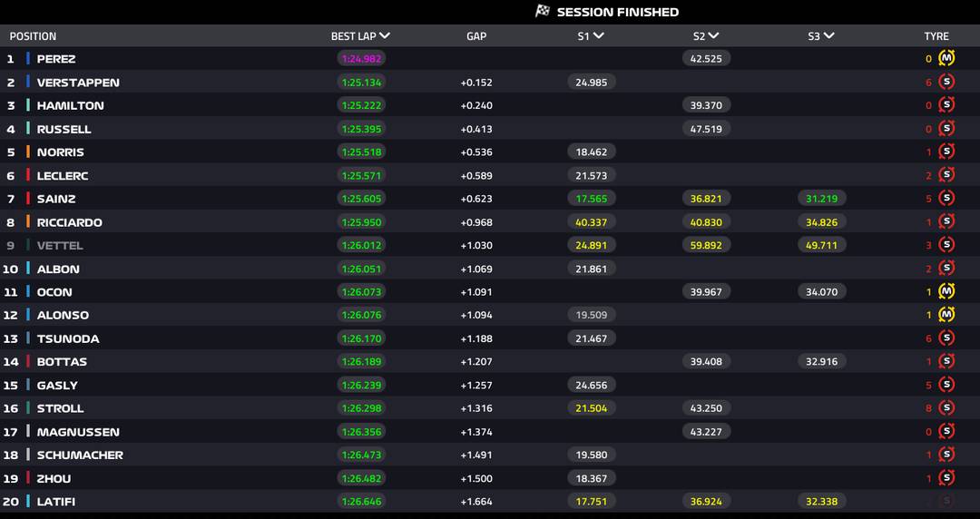This screenshot has width=980, height=519.
Task: Select driver Leclerc in the list
Action: tap(62, 175)
